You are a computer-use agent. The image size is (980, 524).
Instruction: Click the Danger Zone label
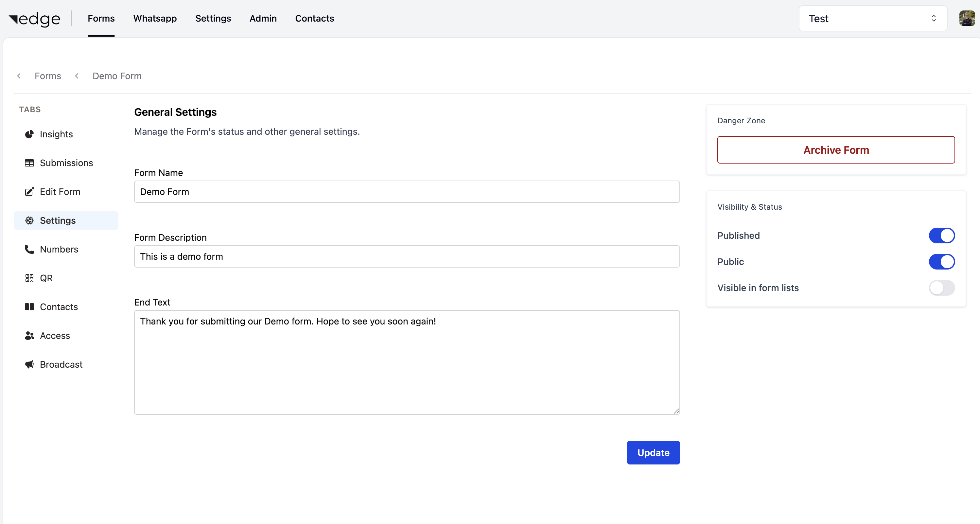741,121
